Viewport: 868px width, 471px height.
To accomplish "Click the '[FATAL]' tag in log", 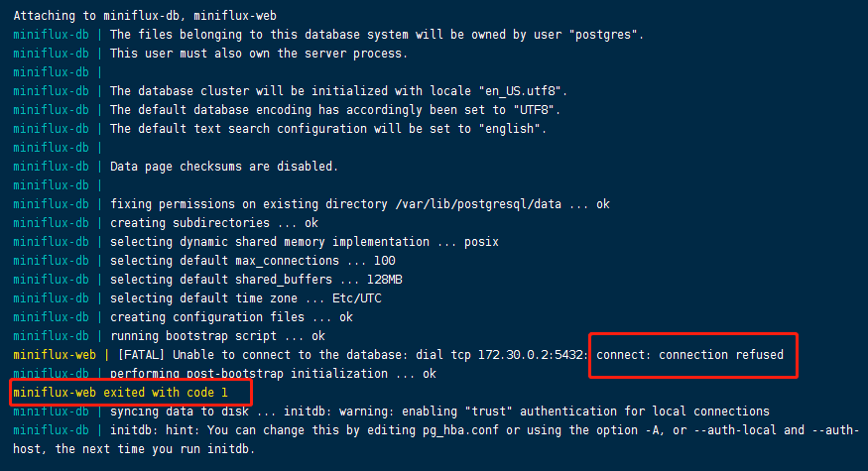I will click(x=141, y=355).
